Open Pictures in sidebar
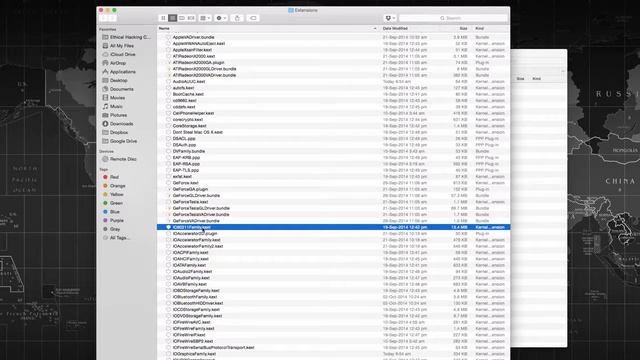 coord(115,115)
